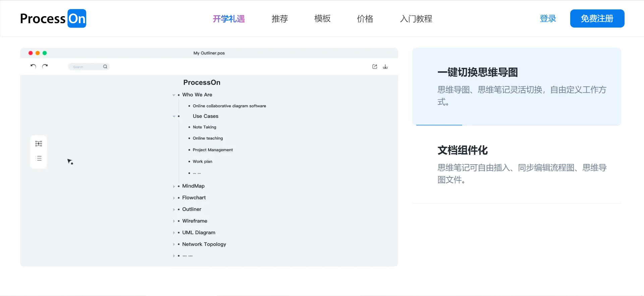Select Online collaborative diagram software item
The width and height of the screenshot is (644, 296).
(229, 106)
